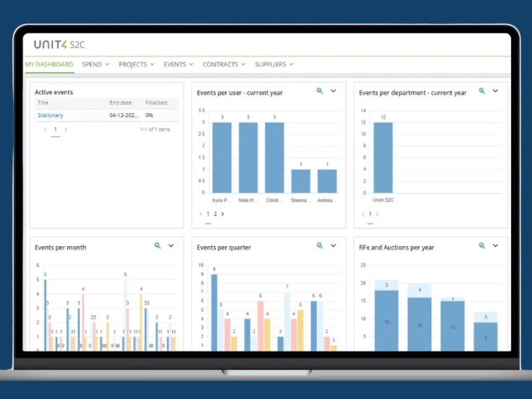Click the tallest bar labeled 9 in quarter chart
Image resolution: width=532 pixels, height=399 pixels.
[214, 313]
